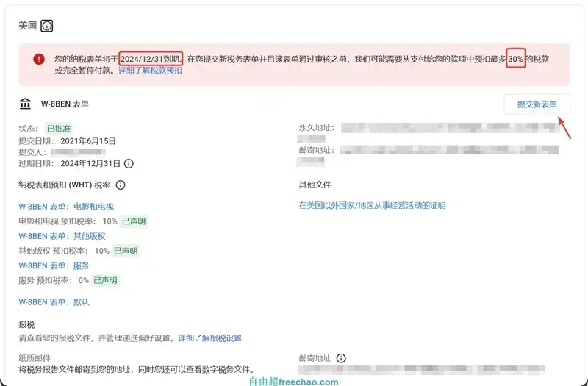
Task: Click the 提交新表单 button
Action: [x=537, y=104]
